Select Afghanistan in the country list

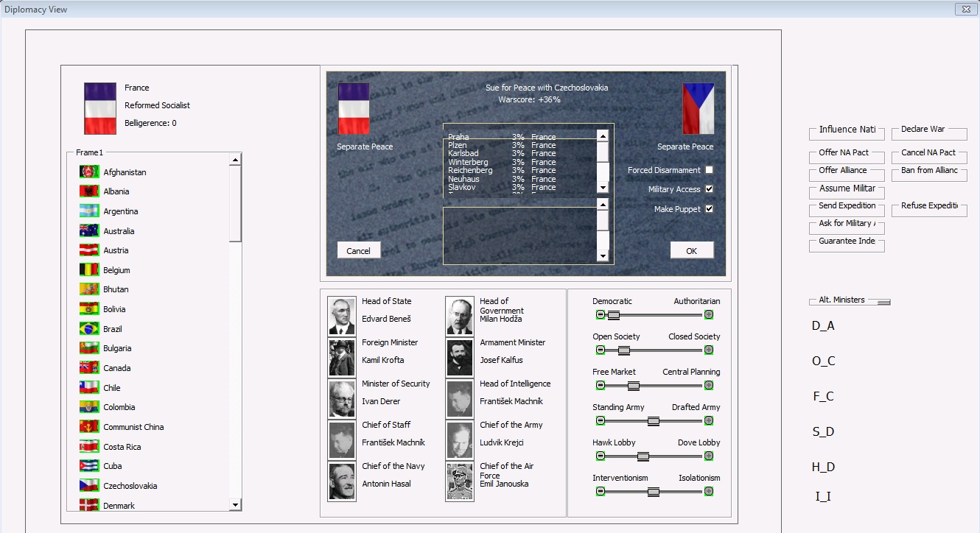[x=125, y=172]
